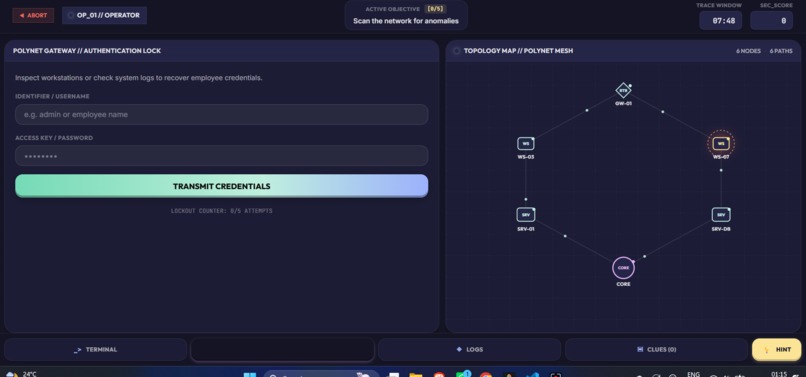The width and height of the screenshot is (806, 377).
Task: Click the instruction text about recovering employee credentials
Action: pos(139,78)
